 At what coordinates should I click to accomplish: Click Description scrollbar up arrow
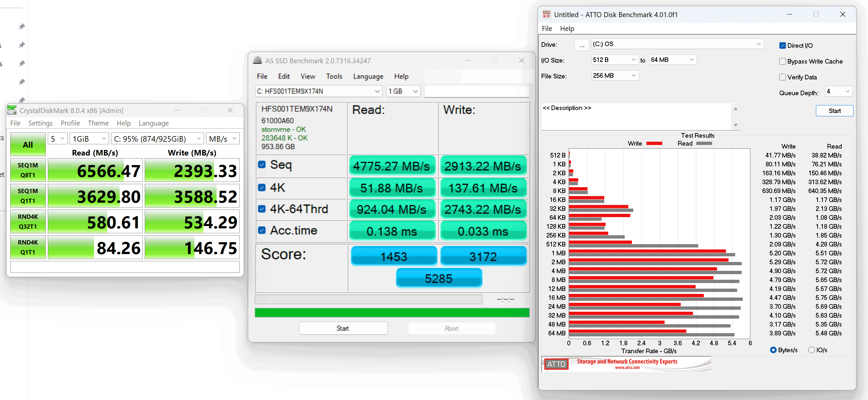(x=735, y=109)
